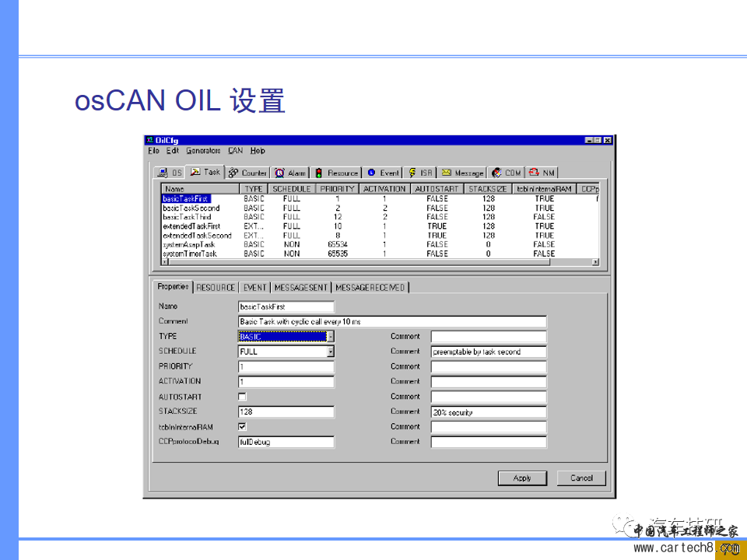Open the Resource traffic light icon
747x560 pixels.
click(319, 173)
